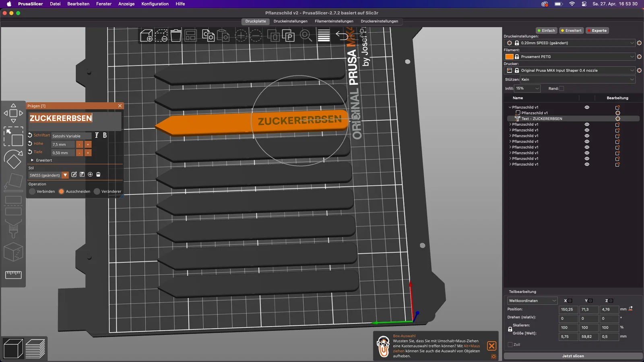Hide the expanded Pflanzschild v1 object
Image resolution: width=644 pixels, height=362 pixels.
tap(587, 107)
